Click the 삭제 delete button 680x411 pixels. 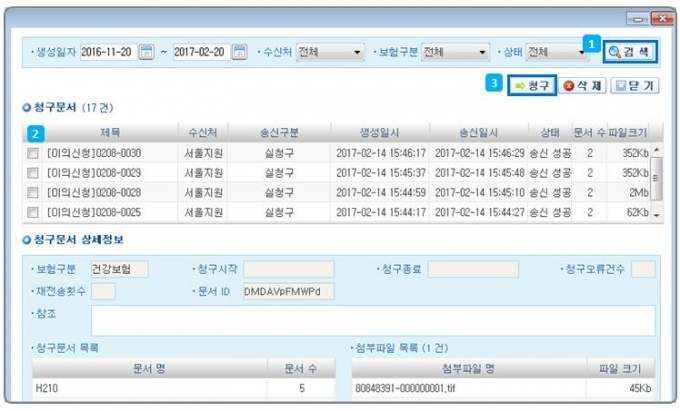pyautogui.click(x=581, y=87)
